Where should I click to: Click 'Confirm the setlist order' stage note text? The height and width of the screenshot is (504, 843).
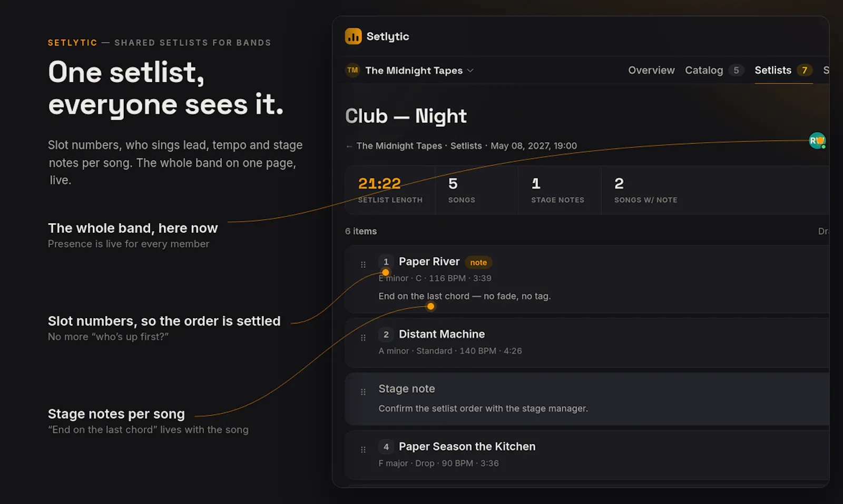click(483, 408)
